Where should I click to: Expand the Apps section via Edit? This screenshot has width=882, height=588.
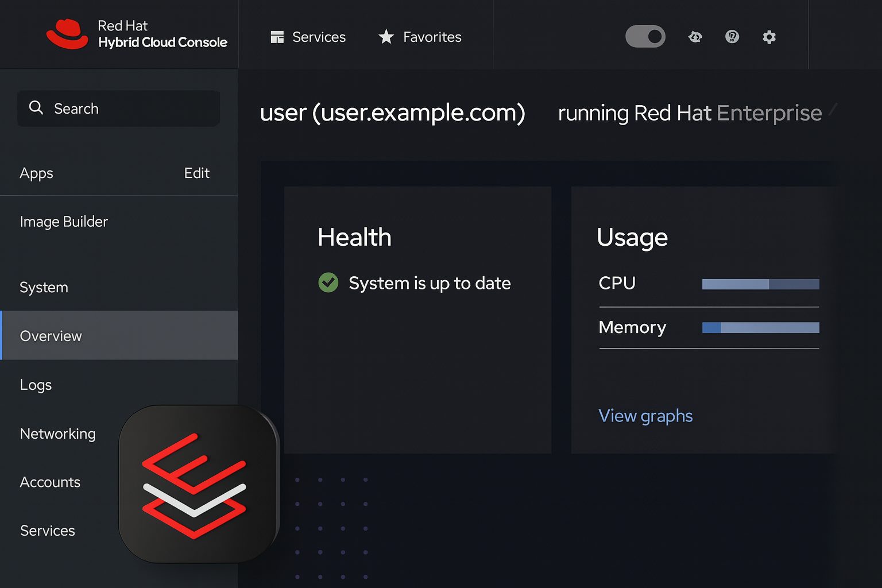(196, 173)
